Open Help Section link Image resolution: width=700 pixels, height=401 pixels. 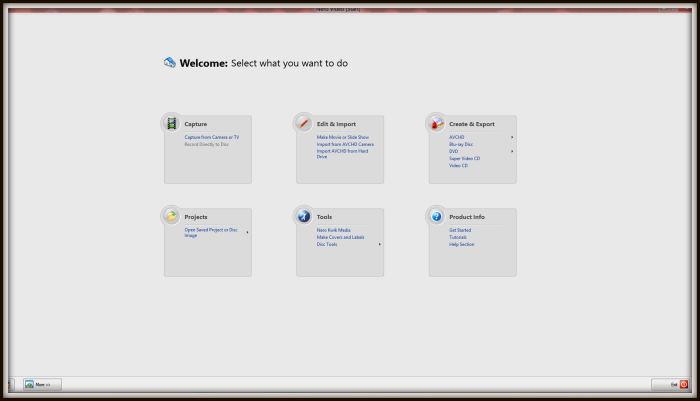[x=462, y=244]
